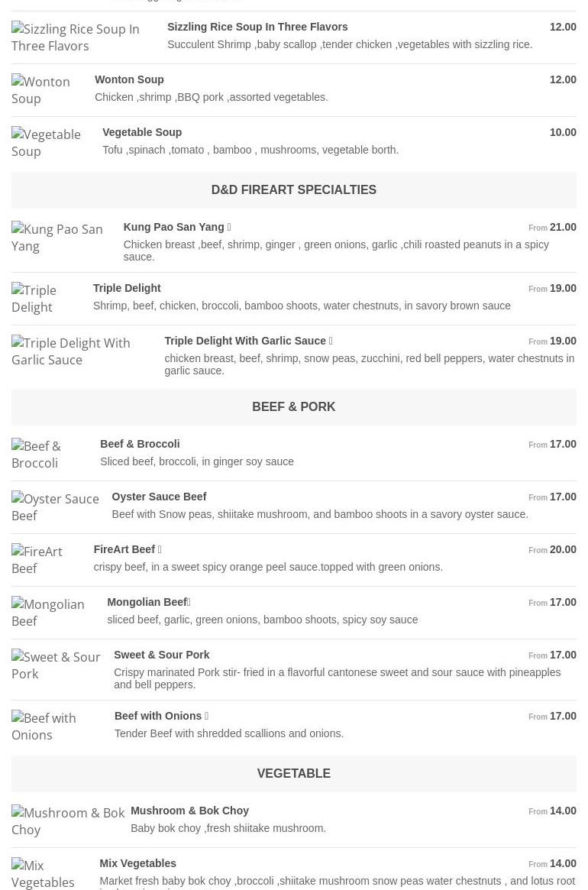Image resolution: width=588 pixels, height=890 pixels.
Task: Click the Mongolian Beef price From 17.00
Action: pos(552,602)
